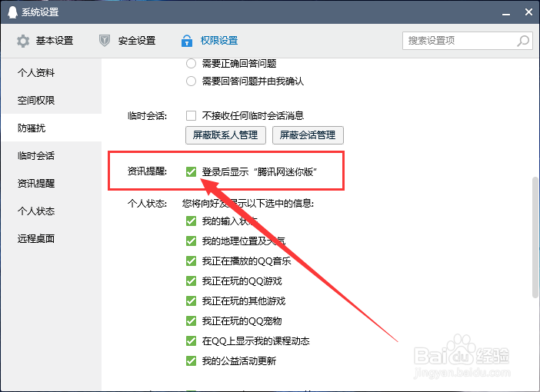Click the magnifier search icon
The width and height of the screenshot is (540, 392).
(523, 41)
